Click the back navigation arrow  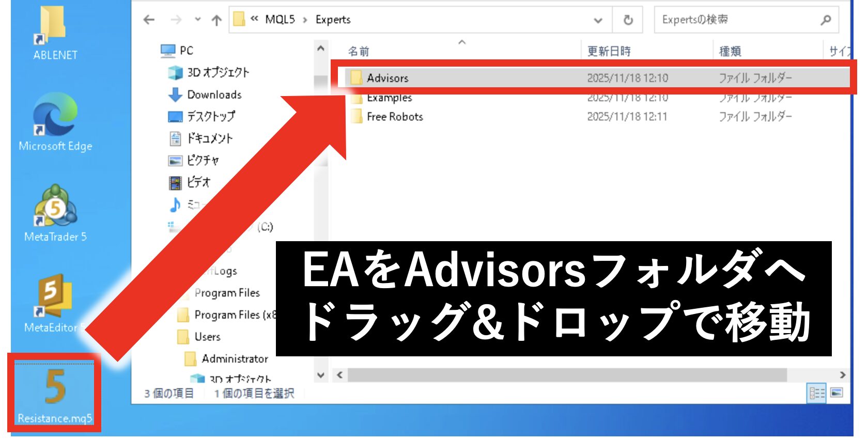pyautogui.click(x=149, y=20)
